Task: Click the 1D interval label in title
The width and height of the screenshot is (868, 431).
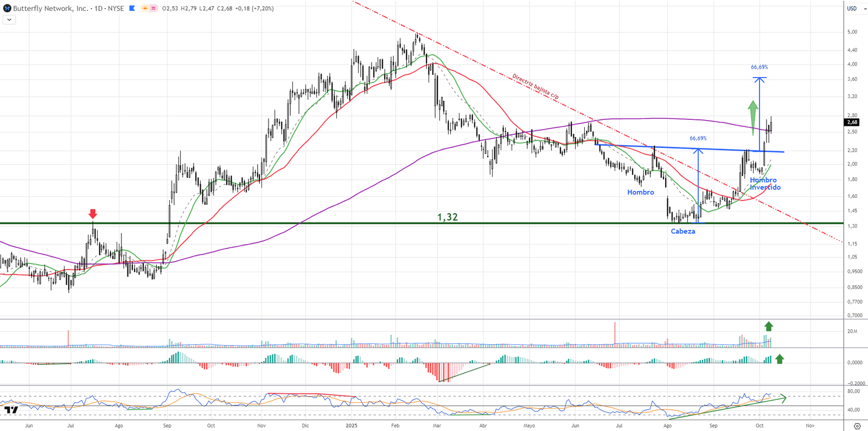Action: point(98,8)
